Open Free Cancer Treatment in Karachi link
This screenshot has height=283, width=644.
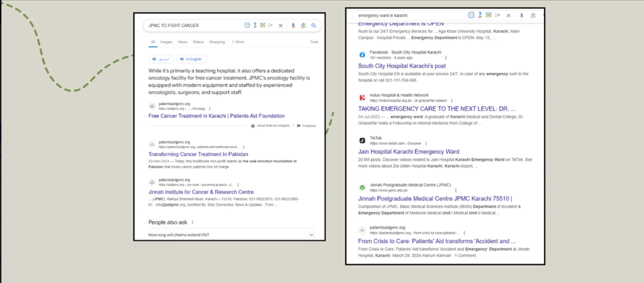[x=216, y=116]
